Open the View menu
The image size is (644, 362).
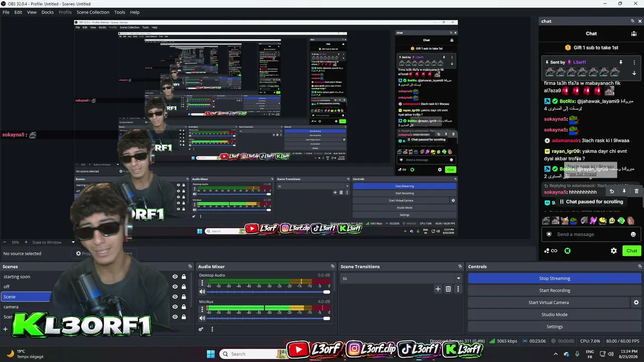[x=32, y=12]
